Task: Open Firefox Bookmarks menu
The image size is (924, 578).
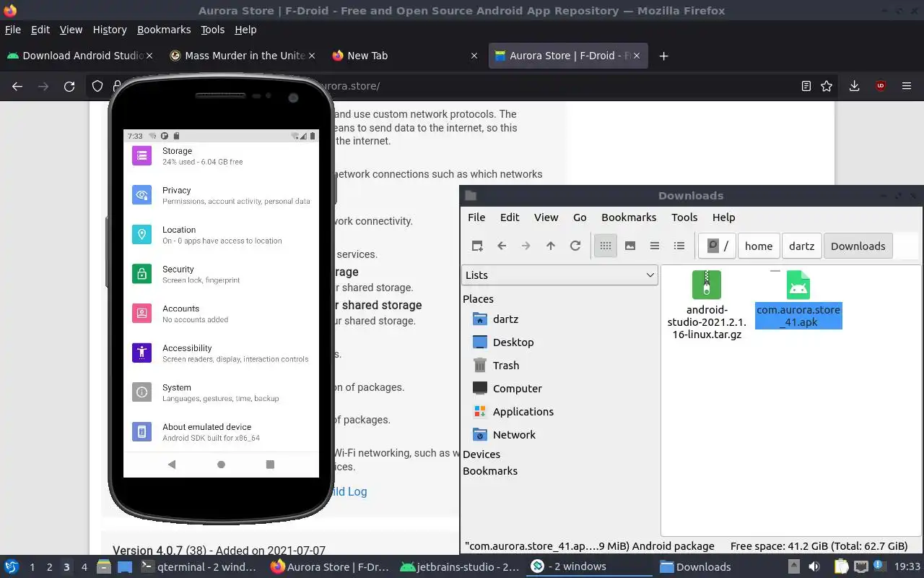Action: coord(164,30)
